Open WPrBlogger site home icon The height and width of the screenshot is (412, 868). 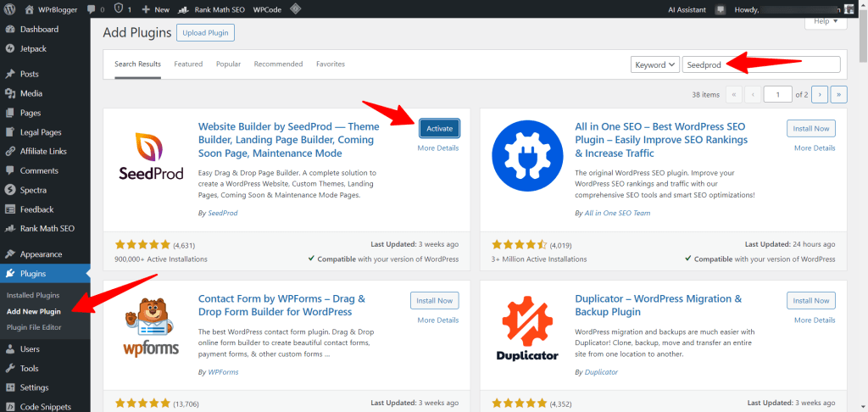(x=29, y=9)
